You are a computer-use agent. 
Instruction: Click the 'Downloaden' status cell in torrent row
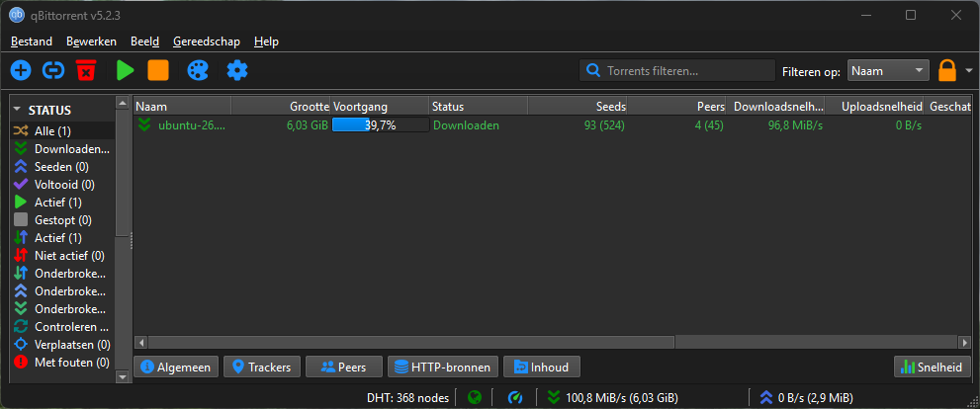pos(466,125)
